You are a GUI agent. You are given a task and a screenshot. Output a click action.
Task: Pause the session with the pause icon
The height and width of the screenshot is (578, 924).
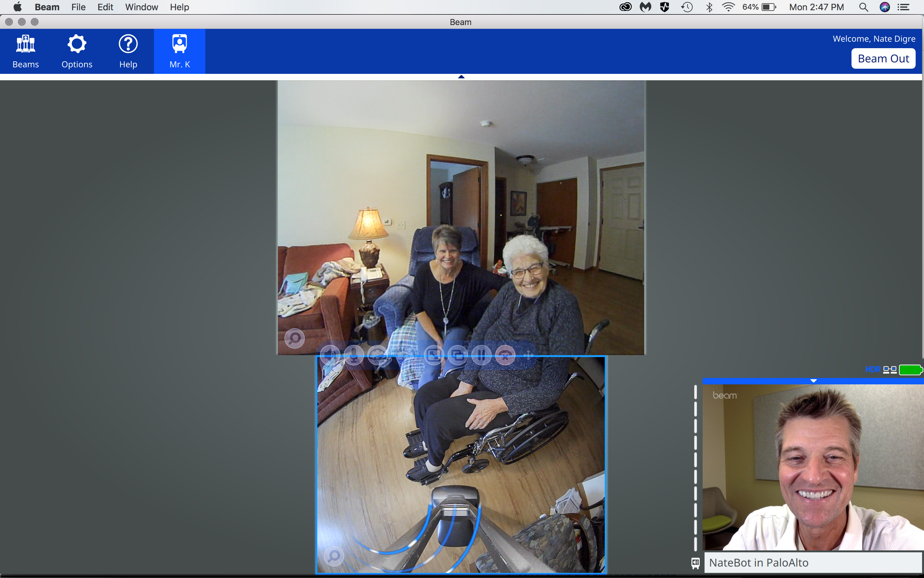[482, 355]
